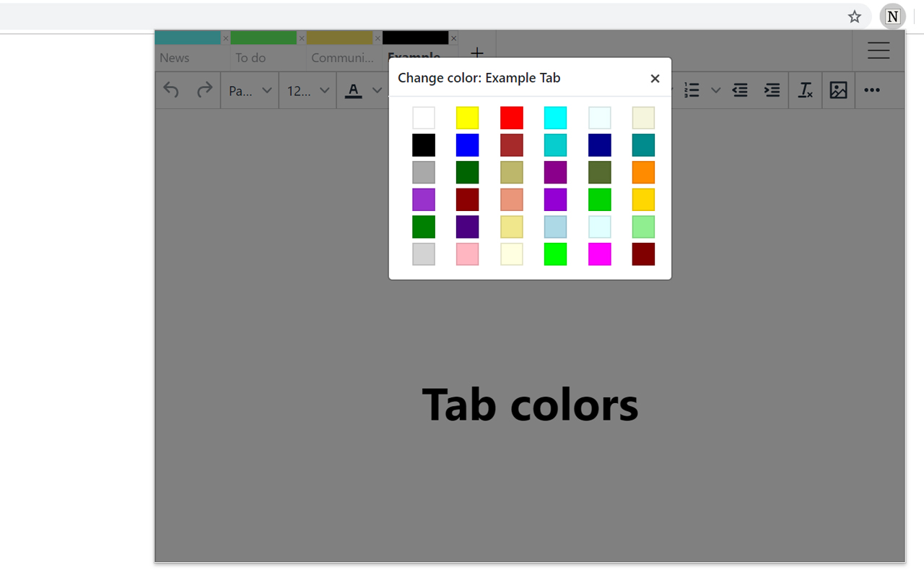Pick the orange color swatch
This screenshot has width=924, height=578.
(x=644, y=172)
